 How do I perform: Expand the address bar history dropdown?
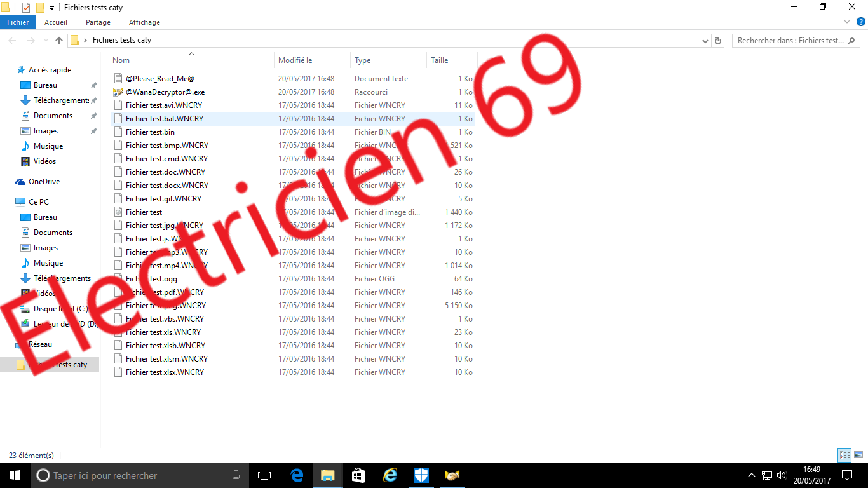[705, 41]
